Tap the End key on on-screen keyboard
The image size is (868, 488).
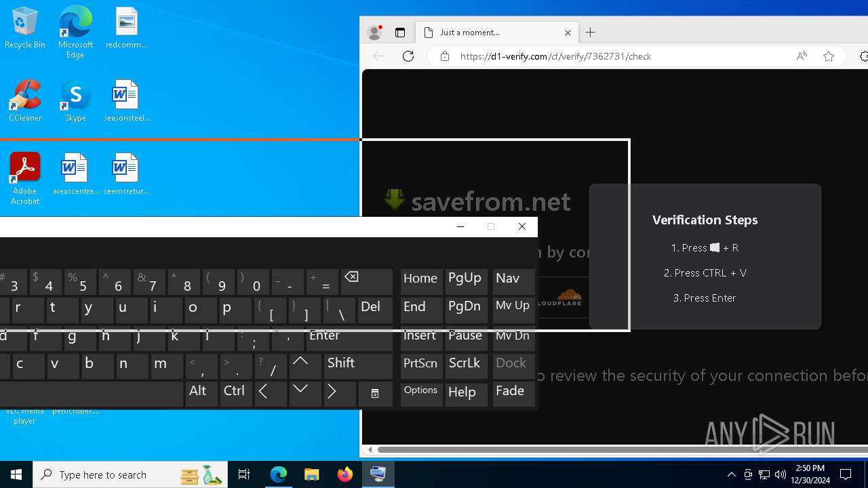420,310
